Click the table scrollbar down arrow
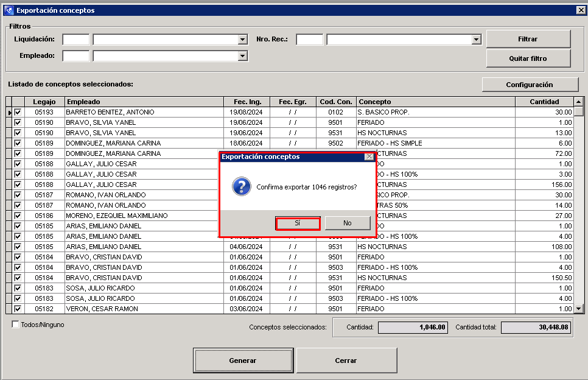This screenshot has height=380, width=588. coord(579,309)
